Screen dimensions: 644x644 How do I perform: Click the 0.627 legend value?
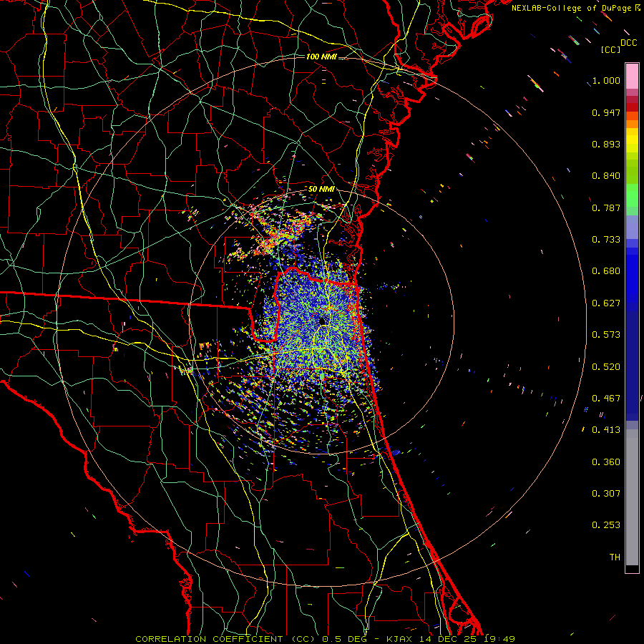click(x=606, y=303)
